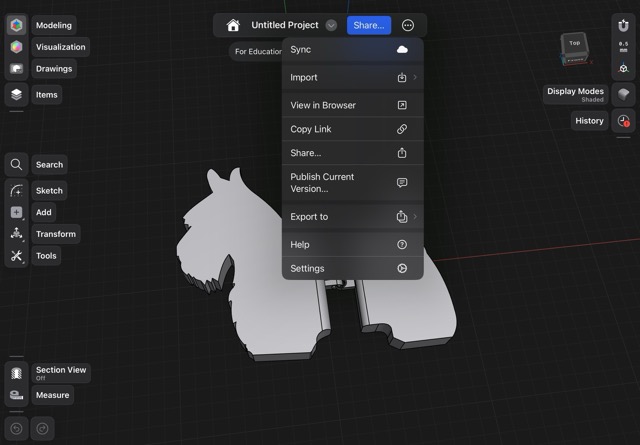Click the Modeling label
Screen dimensions: 640x445
pyautogui.click(x=54, y=25)
